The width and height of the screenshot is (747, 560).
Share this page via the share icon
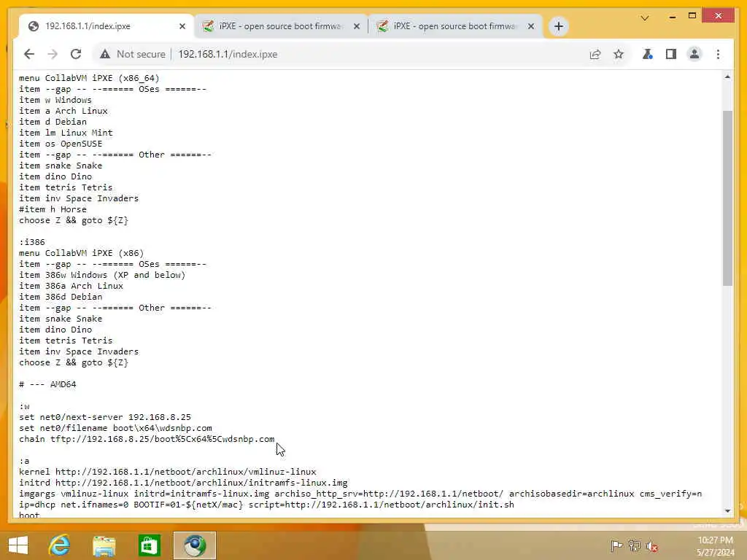(595, 54)
